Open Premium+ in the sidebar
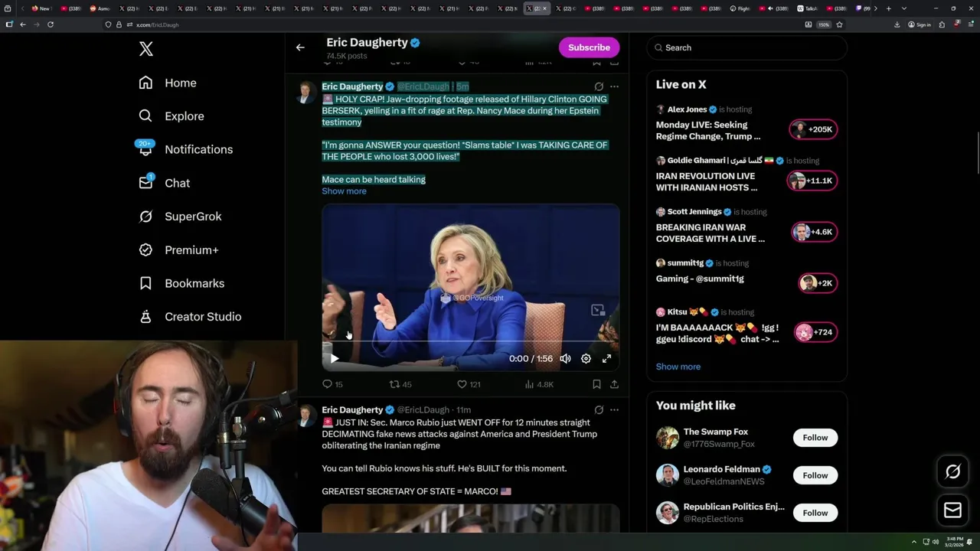 tap(178, 249)
